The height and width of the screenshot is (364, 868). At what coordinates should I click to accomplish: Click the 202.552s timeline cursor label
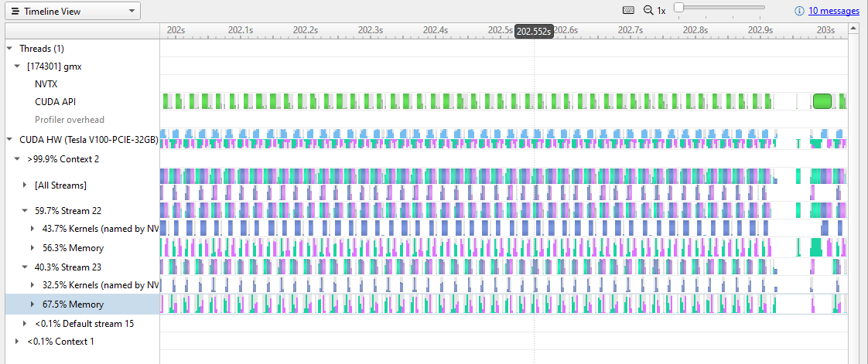click(x=534, y=31)
